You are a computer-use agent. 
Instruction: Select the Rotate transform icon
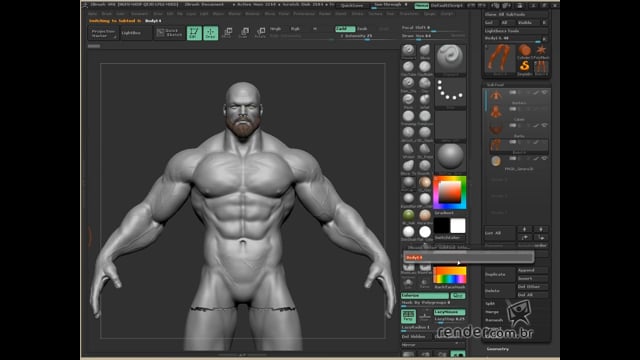point(260,33)
